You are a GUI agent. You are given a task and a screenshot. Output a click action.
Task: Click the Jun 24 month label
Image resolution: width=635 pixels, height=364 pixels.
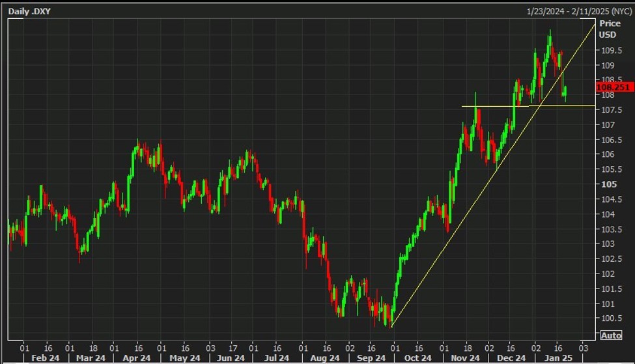231,357
